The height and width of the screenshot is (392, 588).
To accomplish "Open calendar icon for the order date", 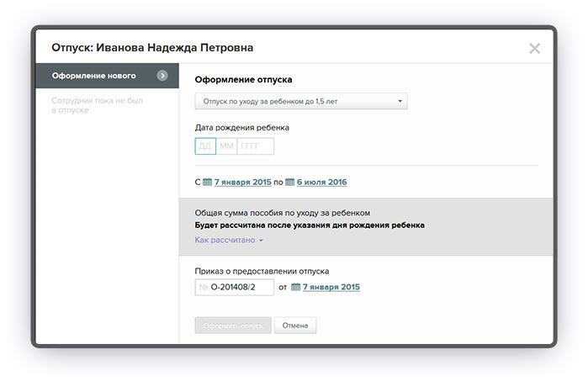I will click(295, 288).
